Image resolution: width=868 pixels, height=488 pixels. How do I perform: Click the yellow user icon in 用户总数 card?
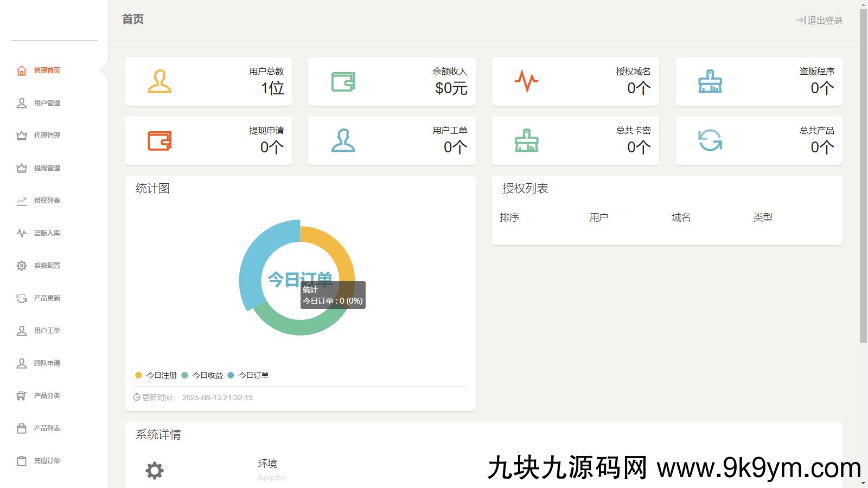pos(159,82)
